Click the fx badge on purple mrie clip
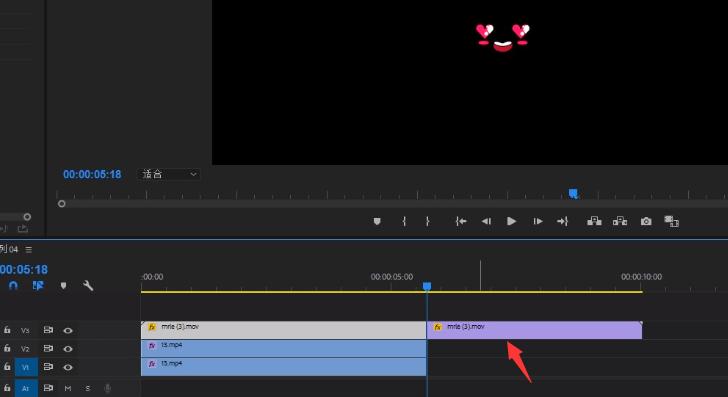The height and width of the screenshot is (397, 728). (x=437, y=327)
